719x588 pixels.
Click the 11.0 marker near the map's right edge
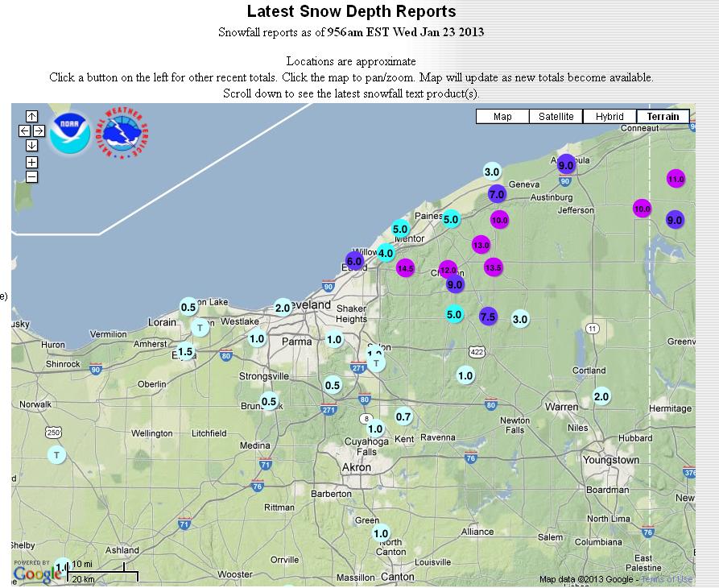(x=676, y=178)
